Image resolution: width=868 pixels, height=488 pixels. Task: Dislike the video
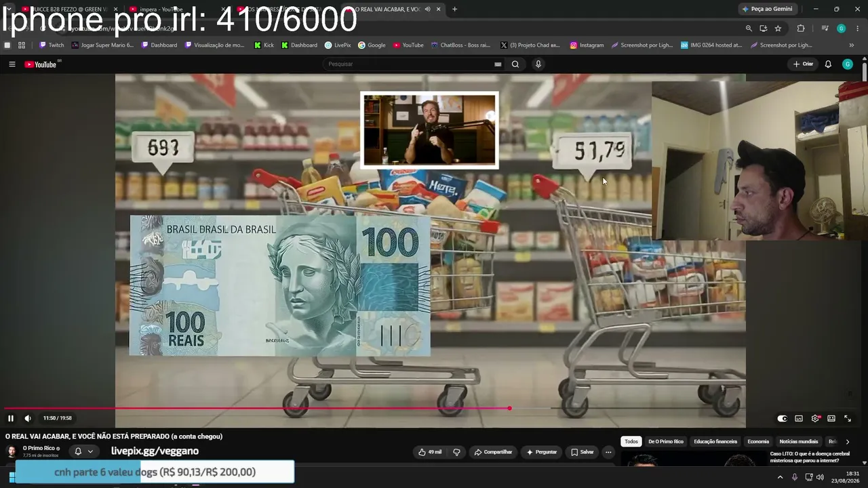(456, 452)
